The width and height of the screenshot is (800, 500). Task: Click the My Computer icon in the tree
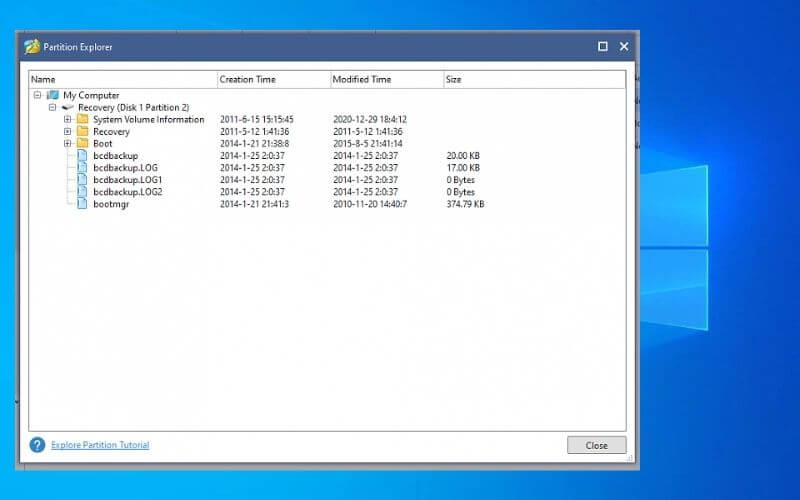tap(53, 95)
